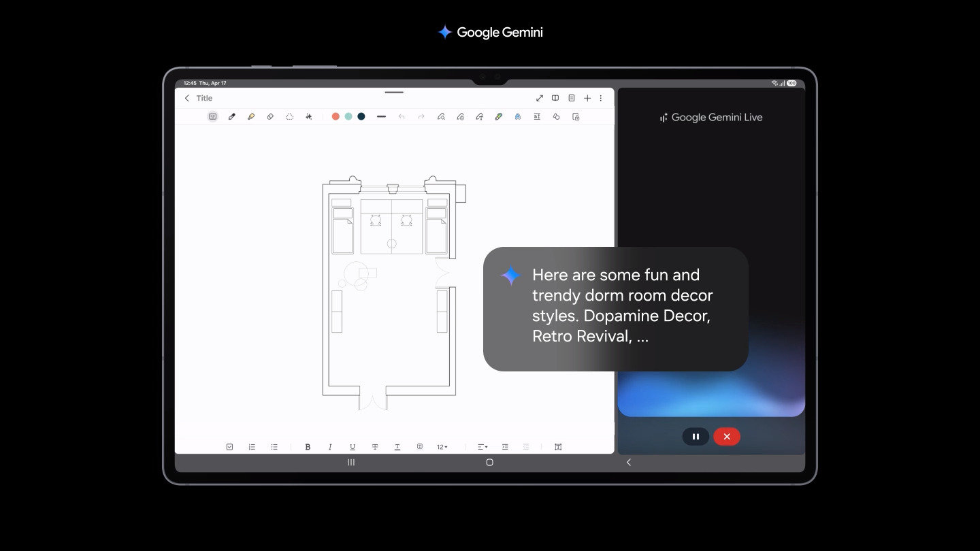Open the shapes tool in toolbar
980x551 pixels.
click(x=556, y=117)
